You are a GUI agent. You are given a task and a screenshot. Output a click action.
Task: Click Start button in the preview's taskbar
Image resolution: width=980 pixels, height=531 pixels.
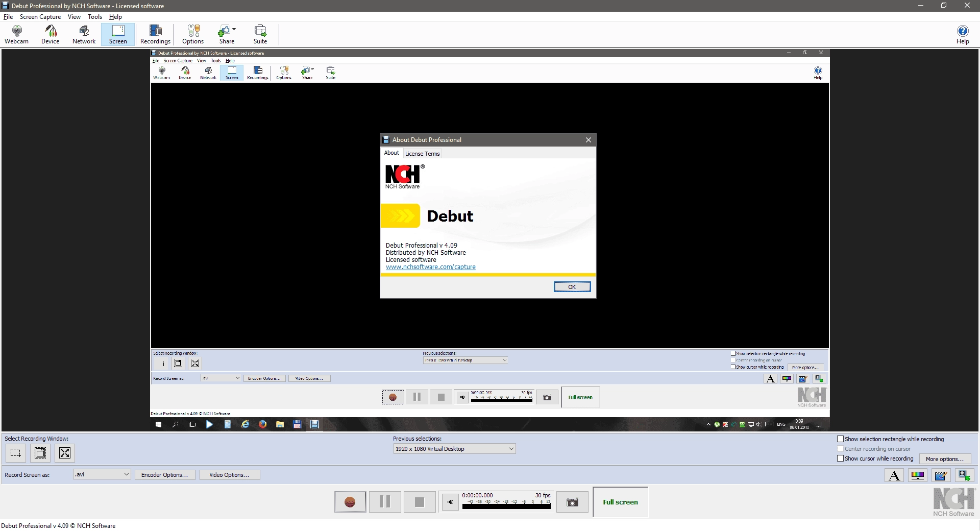click(158, 424)
